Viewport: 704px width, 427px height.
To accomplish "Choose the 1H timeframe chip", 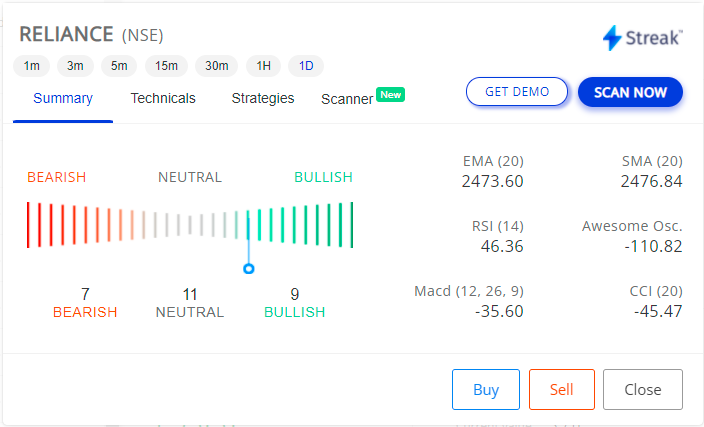I will click(x=264, y=66).
